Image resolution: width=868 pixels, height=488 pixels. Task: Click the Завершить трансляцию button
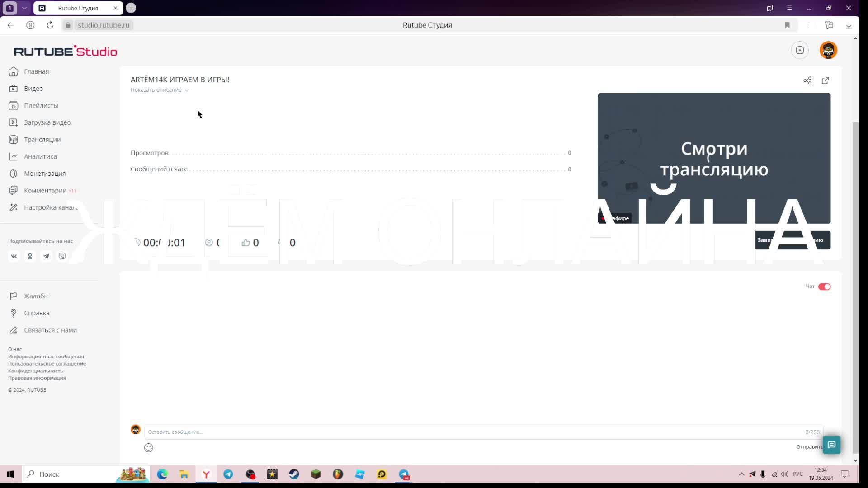793,240
